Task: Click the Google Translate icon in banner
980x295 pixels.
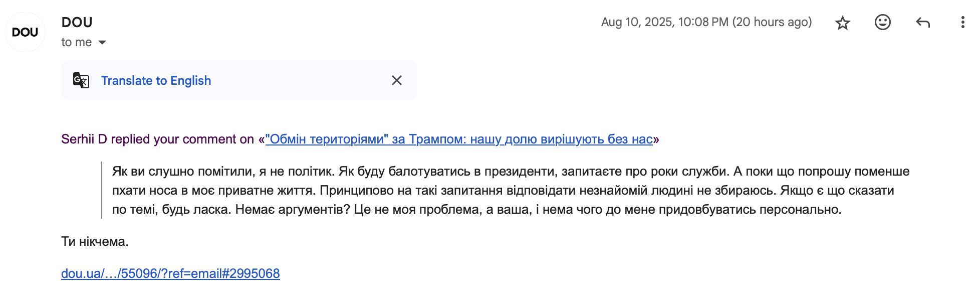Action: pos(81,80)
